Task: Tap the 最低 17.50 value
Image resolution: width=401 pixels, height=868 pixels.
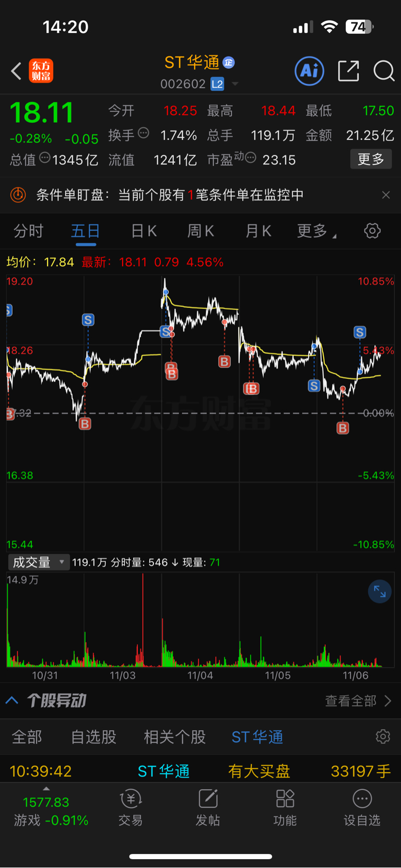Action: [379, 111]
